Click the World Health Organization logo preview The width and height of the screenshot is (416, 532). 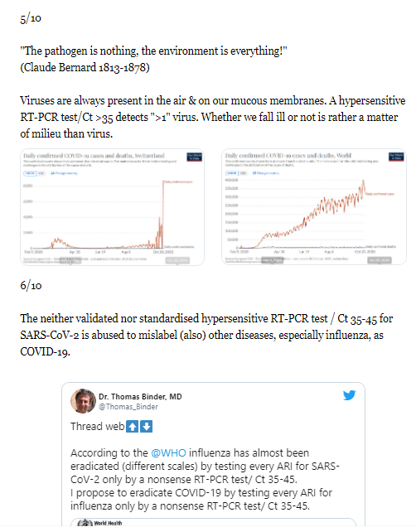coord(99,523)
